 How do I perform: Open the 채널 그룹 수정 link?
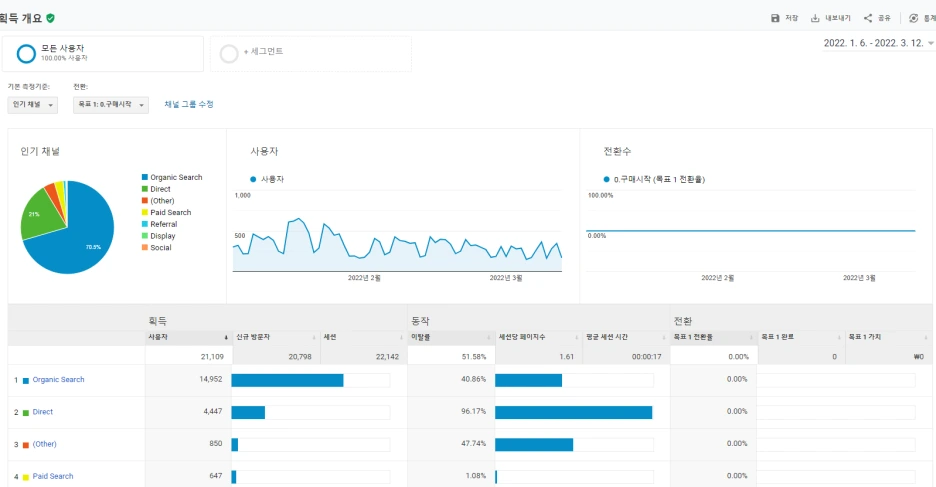click(189, 104)
